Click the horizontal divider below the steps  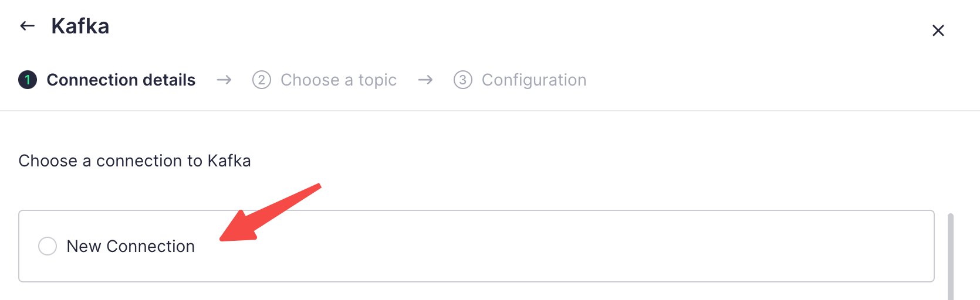490,111
